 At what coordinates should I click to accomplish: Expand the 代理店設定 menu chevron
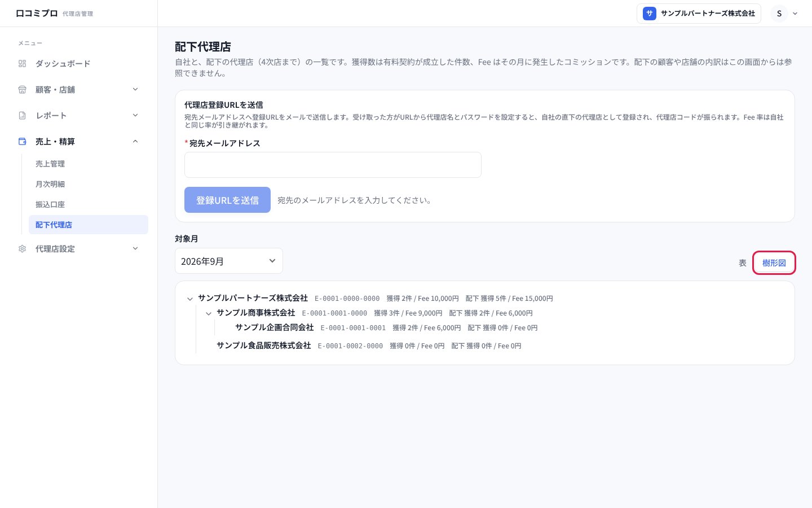point(135,249)
